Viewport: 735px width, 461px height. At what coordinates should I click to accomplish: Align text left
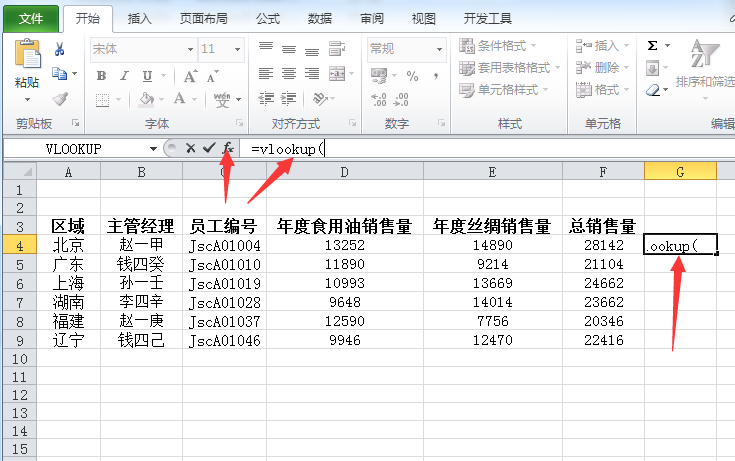pos(266,74)
